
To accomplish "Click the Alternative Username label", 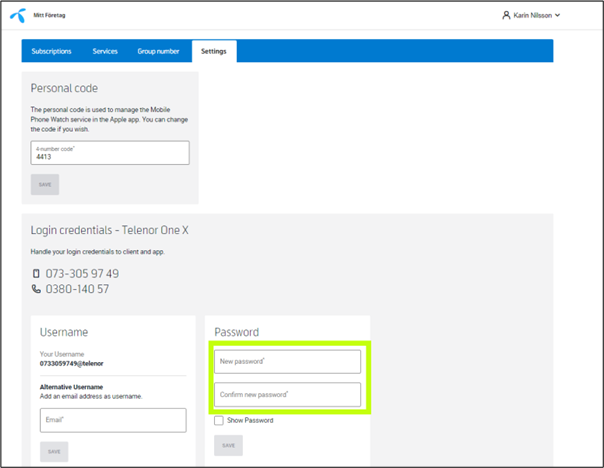I will click(x=71, y=387).
